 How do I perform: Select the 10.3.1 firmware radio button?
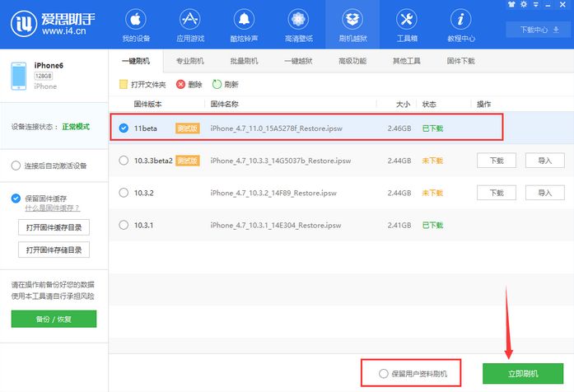pyautogui.click(x=124, y=225)
